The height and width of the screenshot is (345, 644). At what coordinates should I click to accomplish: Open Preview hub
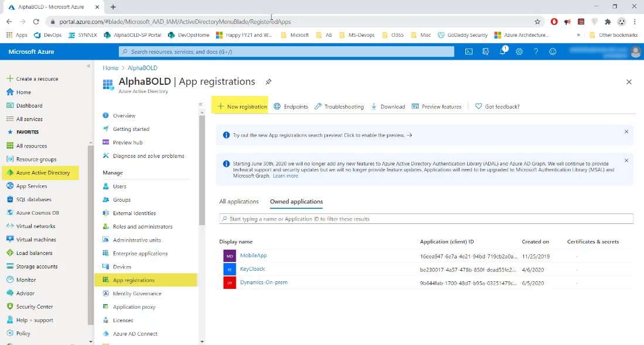[x=128, y=142]
